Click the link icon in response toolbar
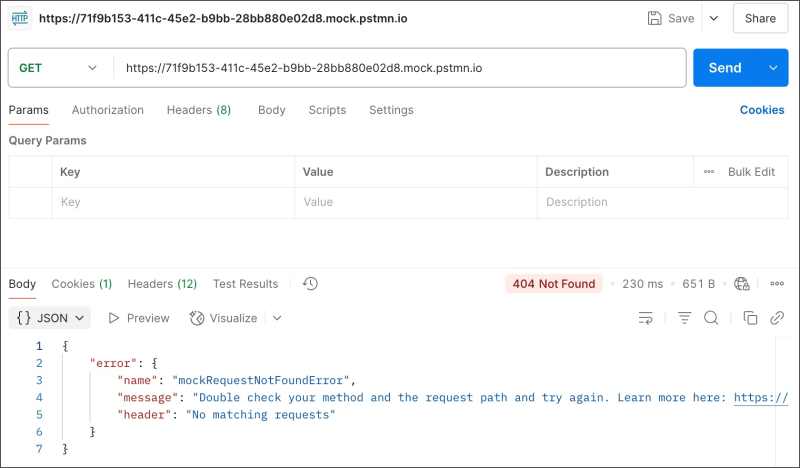The width and height of the screenshot is (800, 468). click(776, 318)
